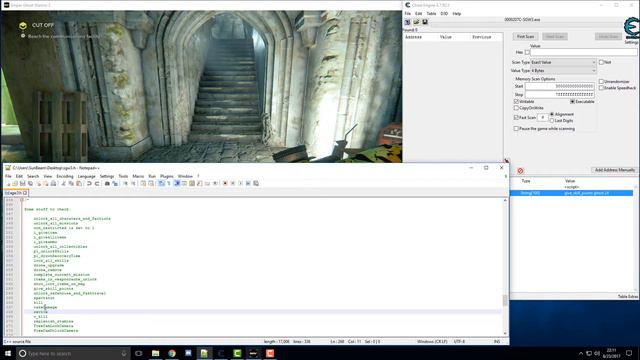Click the Stop address field under Memory Scan Options
Image resolution: width=640 pixels, height=360 pixels.
(x=559, y=94)
